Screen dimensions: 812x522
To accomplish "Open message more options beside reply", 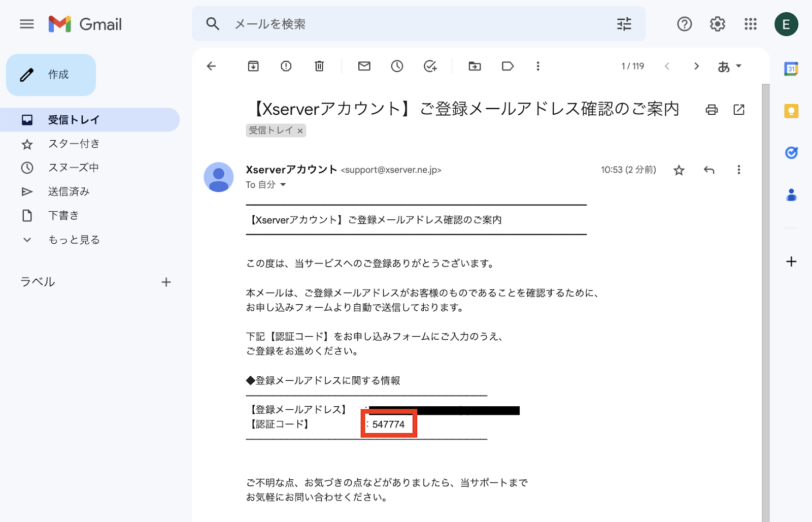I will click(739, 170).
